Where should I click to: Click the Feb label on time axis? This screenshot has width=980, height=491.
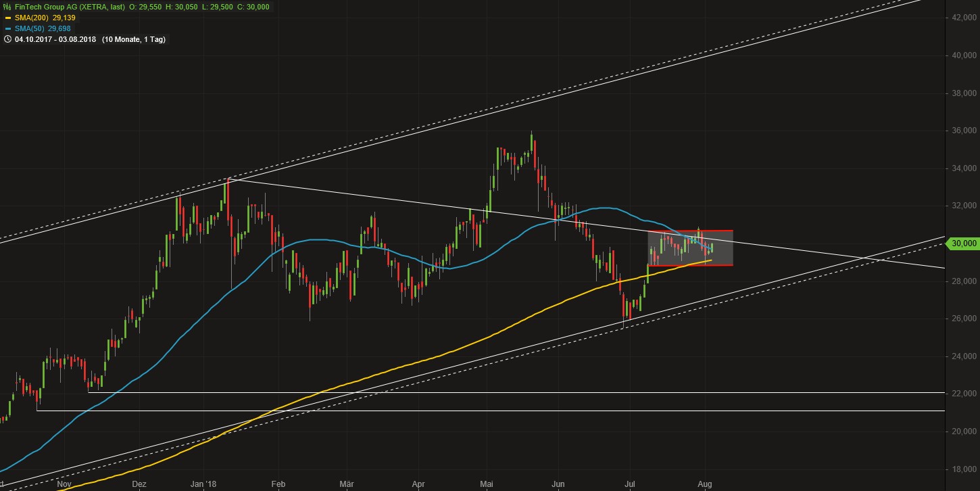[x=278, y=484]
